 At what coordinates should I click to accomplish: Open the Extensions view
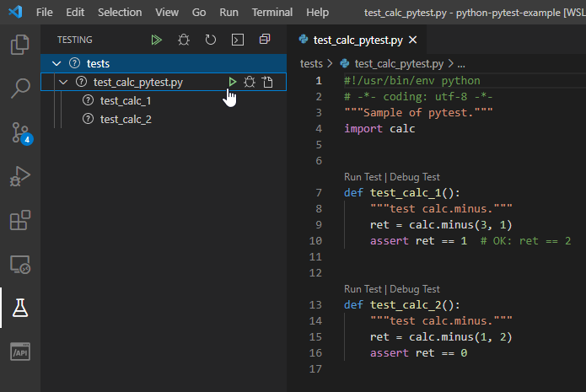pos(19,220)
